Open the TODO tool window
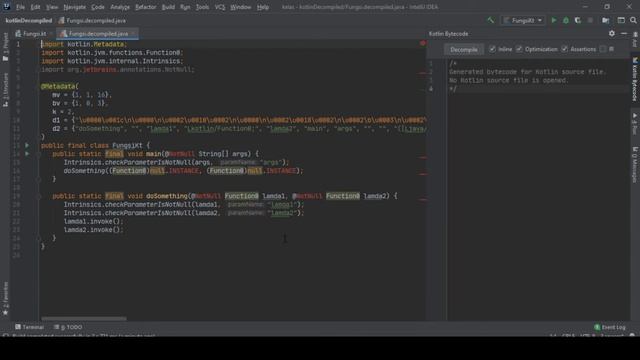 click(x=68, y=327)
